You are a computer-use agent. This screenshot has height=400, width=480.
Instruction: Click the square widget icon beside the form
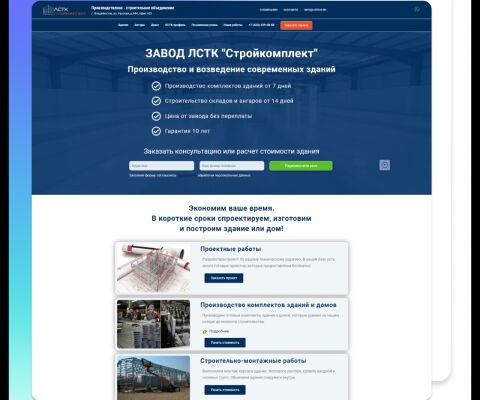(385, 165)
